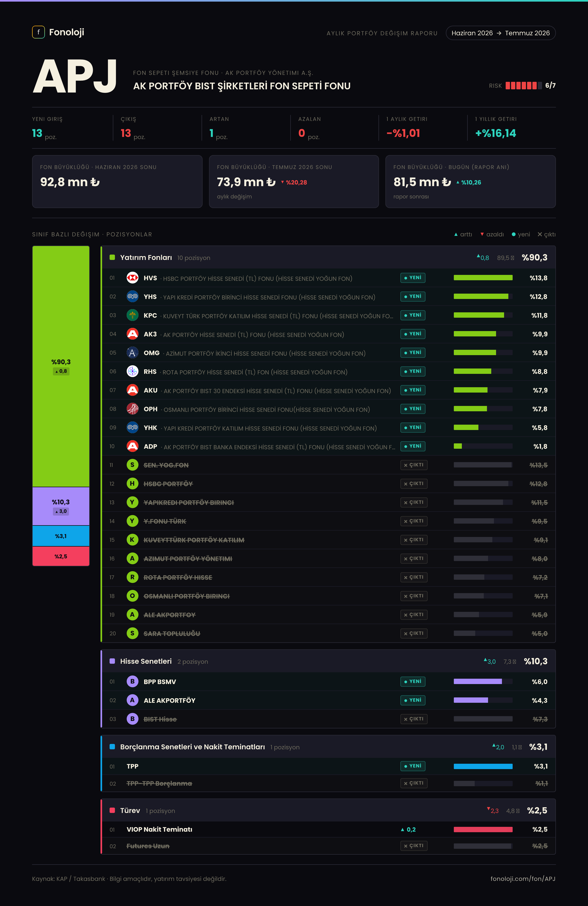Click the Fonoloji brand name

click(x=67, y=32)
